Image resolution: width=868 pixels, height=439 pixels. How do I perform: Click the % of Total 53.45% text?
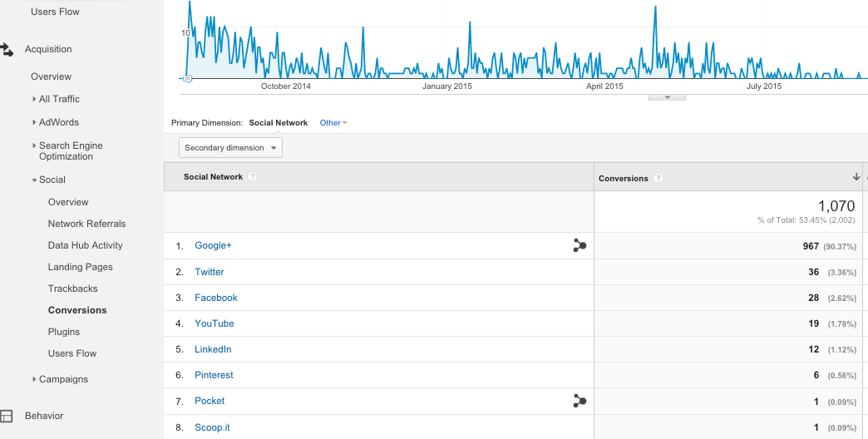(x=806, y=220)
